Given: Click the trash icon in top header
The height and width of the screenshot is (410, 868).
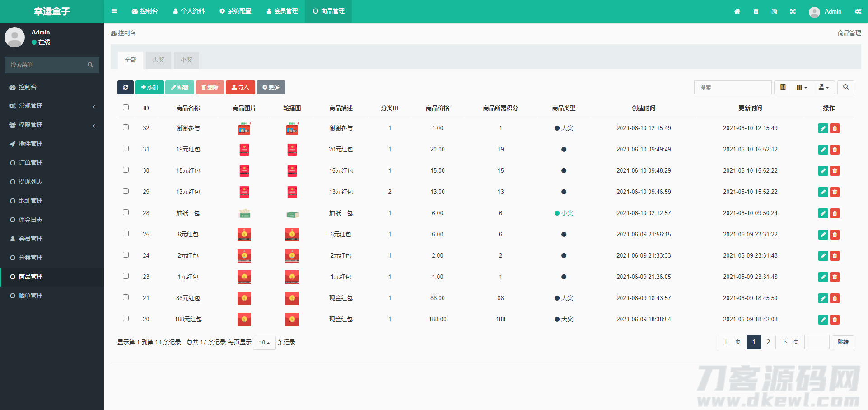Looking at the screenshot, I should (756, 11).
